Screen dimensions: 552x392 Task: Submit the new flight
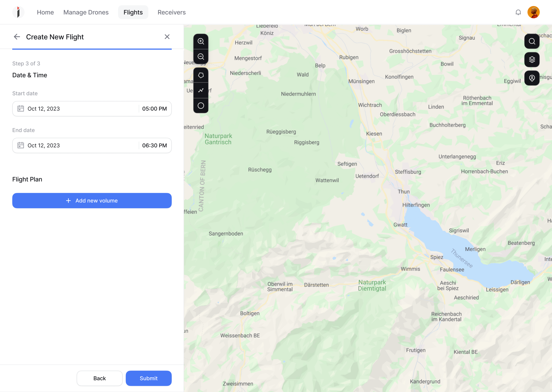coord(149,378)
